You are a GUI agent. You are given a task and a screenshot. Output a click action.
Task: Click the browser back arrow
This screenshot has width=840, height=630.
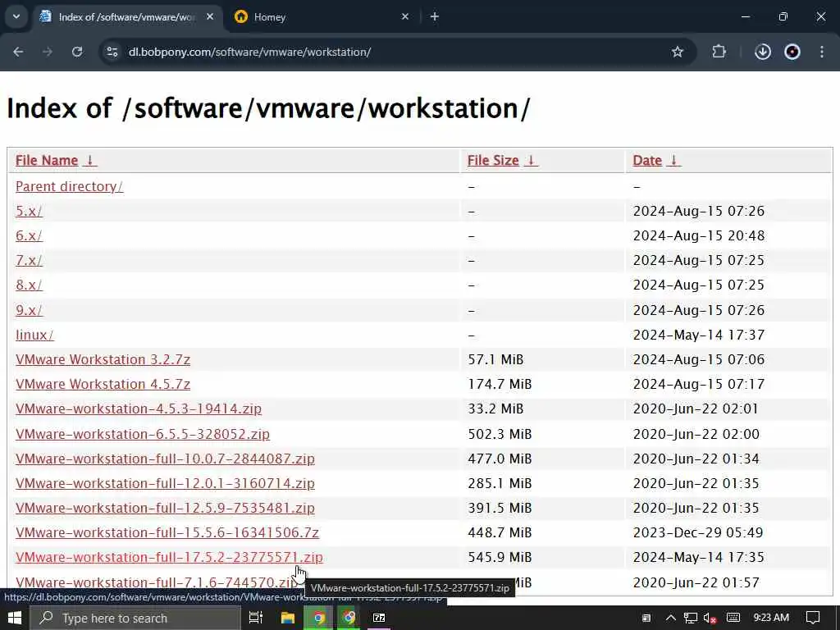click(18, 52)
